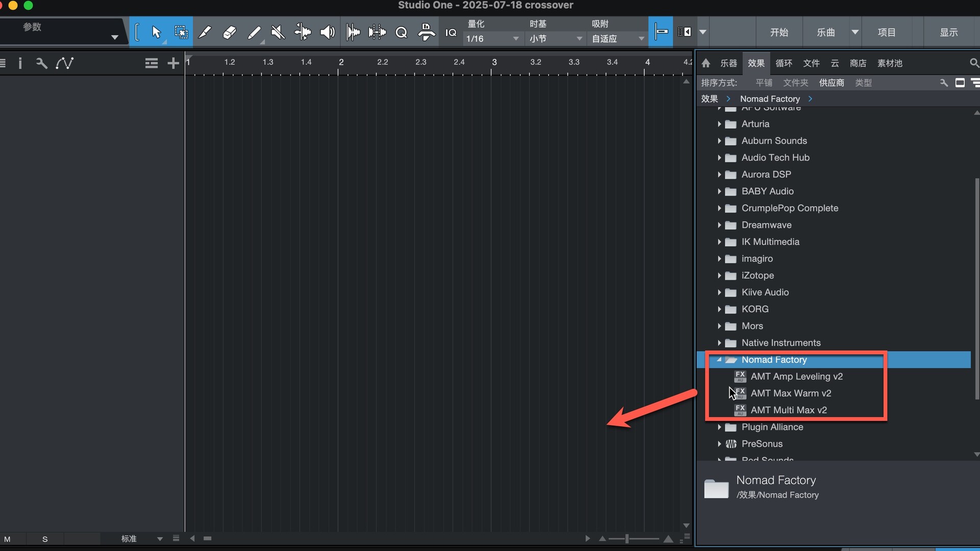The height and width of the screenshot is (551, 980).
Task: Click the Quantize Q icon
Action: 402,32
